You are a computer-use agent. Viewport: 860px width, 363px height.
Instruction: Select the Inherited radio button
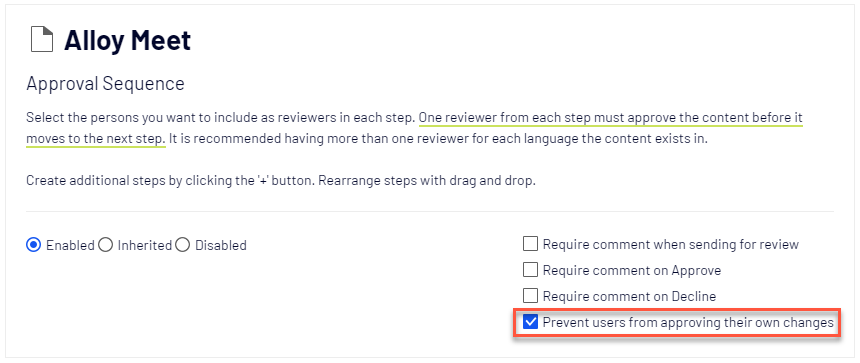[105, 245]
